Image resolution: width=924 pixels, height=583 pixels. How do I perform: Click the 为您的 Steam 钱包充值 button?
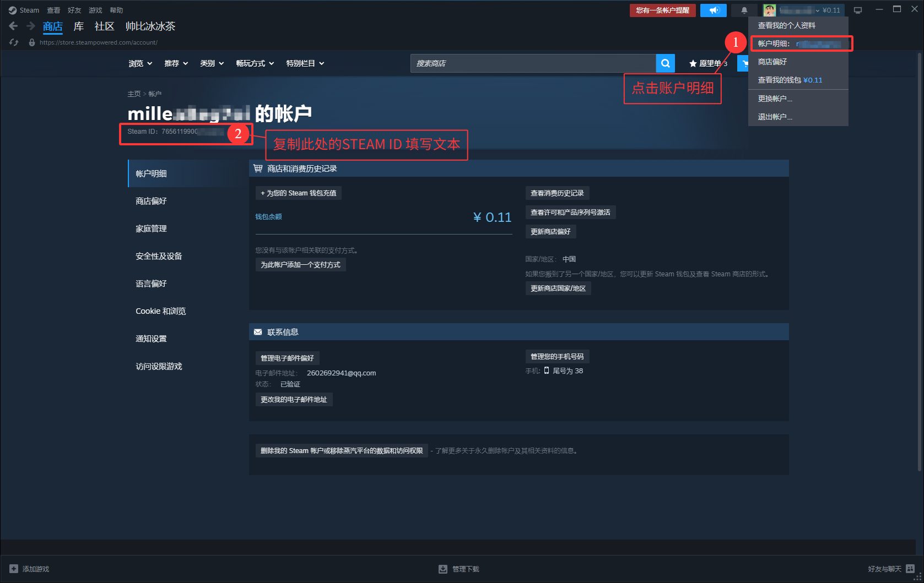tap(298, 193)
